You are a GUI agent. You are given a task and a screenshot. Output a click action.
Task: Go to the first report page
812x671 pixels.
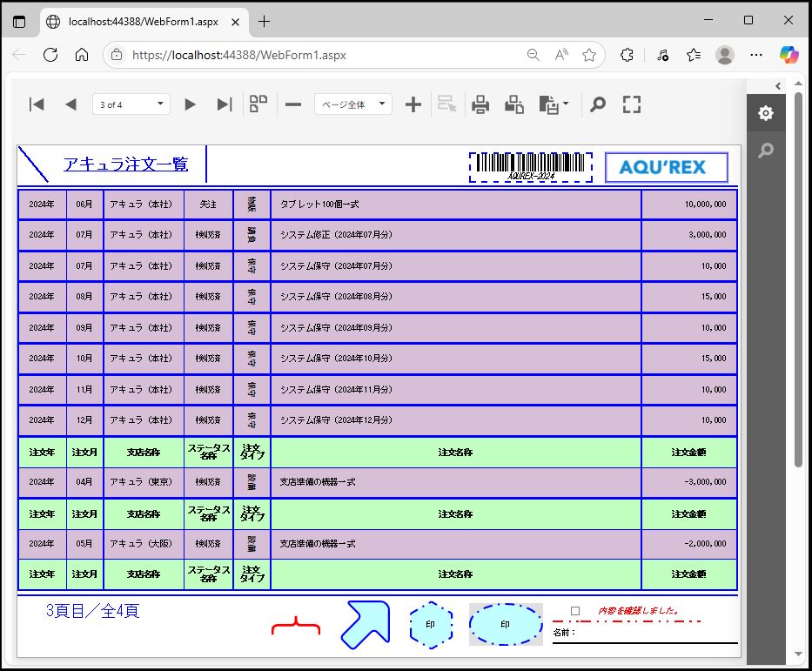37,104
